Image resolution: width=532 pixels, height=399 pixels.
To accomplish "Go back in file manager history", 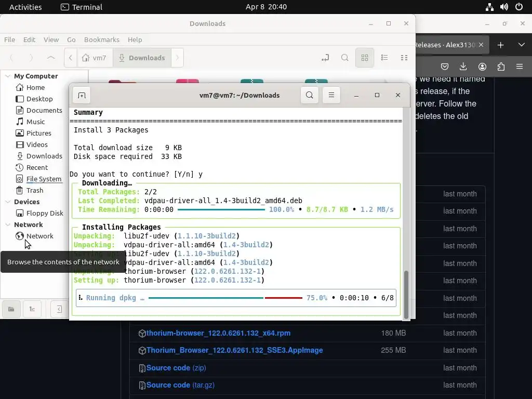I will click(x=11, y=58).
